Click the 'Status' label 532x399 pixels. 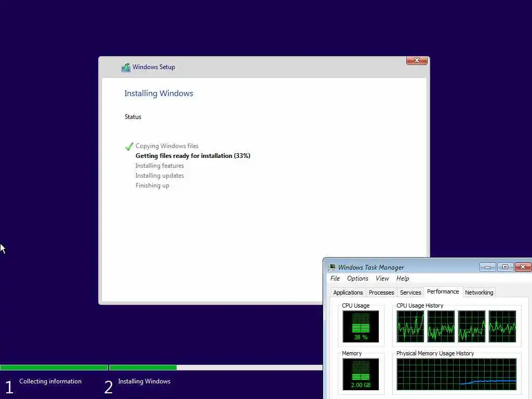132,117
